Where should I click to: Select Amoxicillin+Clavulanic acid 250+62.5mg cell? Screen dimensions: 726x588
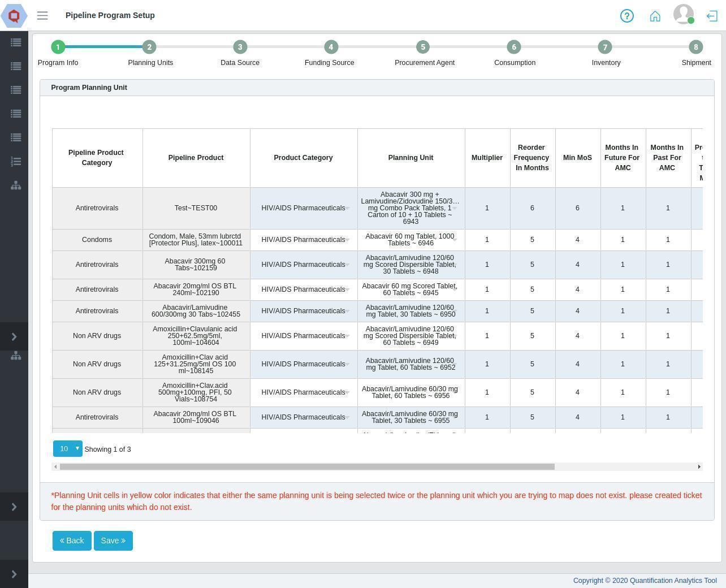[196, 336]
